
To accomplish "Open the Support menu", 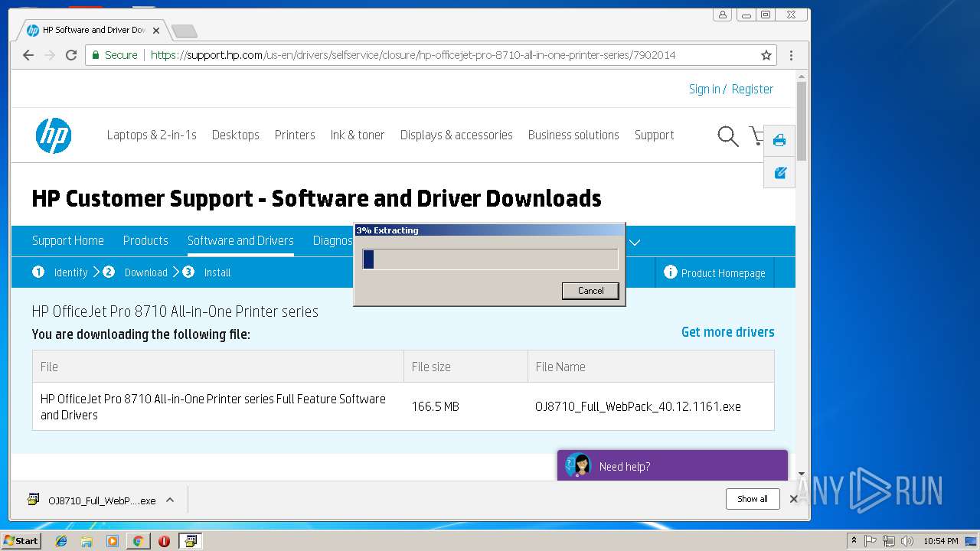I will (x=654, y=135).
